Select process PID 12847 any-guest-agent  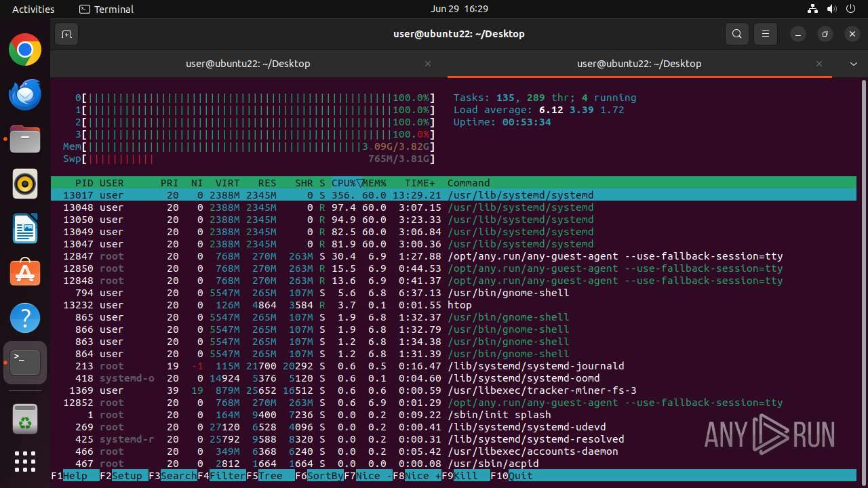click(x=454, y=256)
